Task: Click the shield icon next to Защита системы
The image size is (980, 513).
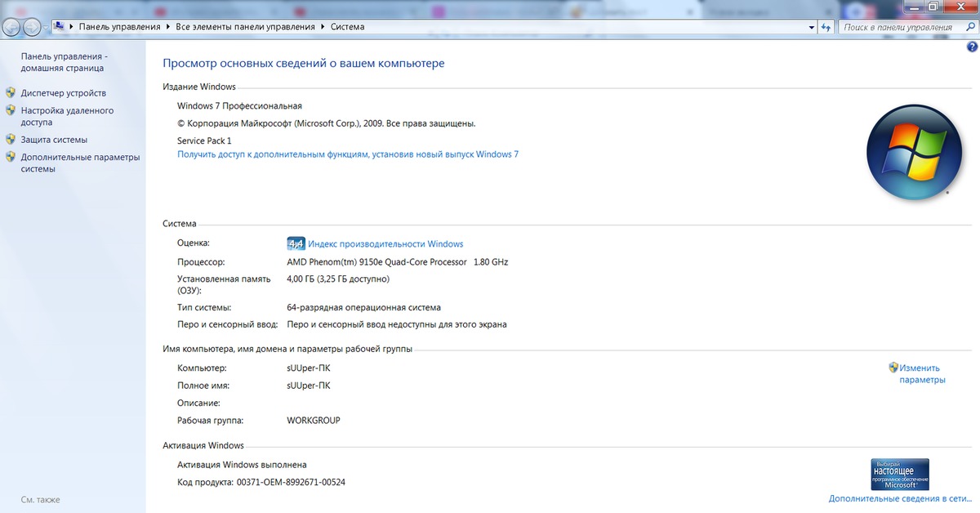Action: click(x=11, y=139)
